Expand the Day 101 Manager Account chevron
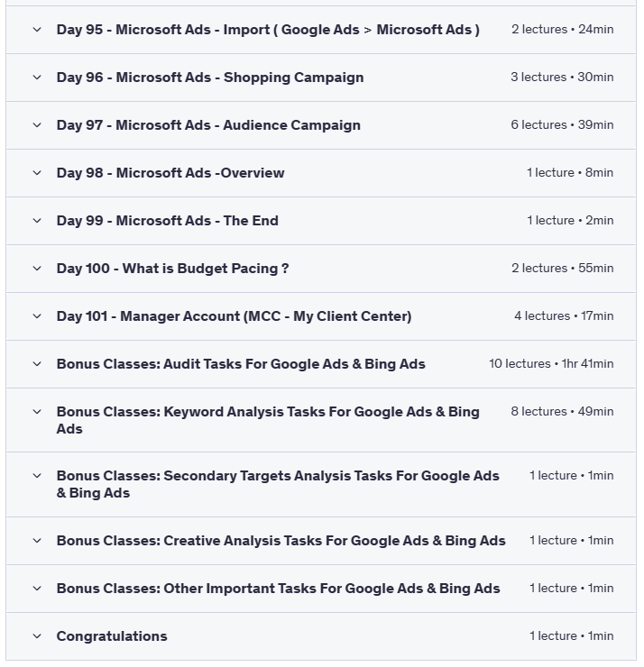Viewport: 644px width, 667px height. [x=37, y=316]
